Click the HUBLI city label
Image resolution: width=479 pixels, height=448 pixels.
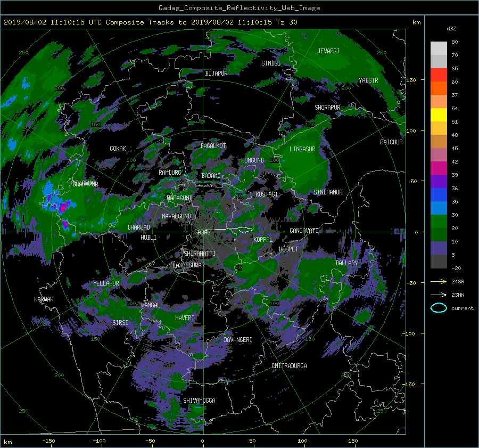point(148,238)
